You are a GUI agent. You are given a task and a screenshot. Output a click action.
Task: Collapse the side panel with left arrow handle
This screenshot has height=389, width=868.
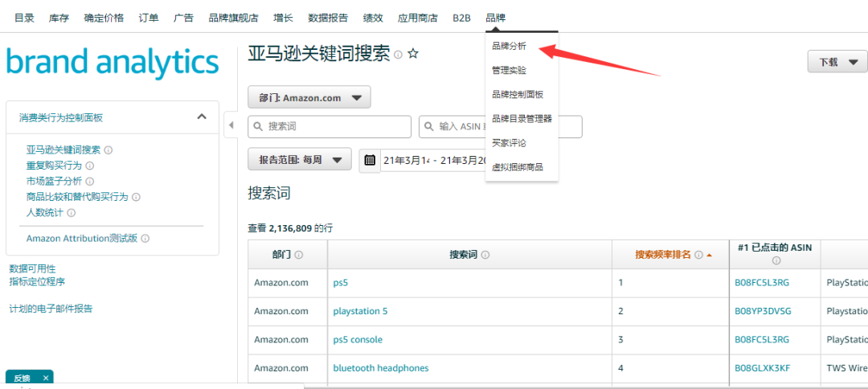[231, 125]
